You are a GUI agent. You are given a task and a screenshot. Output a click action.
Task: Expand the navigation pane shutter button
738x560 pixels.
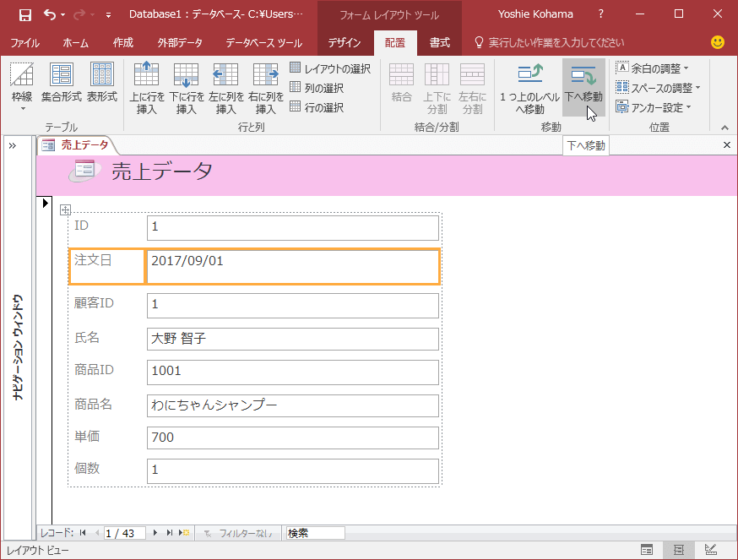pyautogui.click(x=12, y=145)
